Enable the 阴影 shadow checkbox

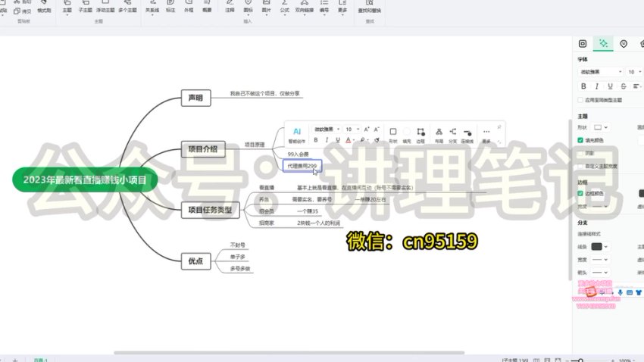click(x=581, y=153)
